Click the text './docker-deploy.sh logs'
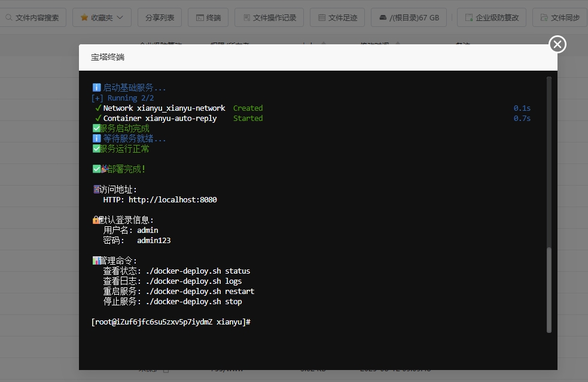 click(194, 281)
